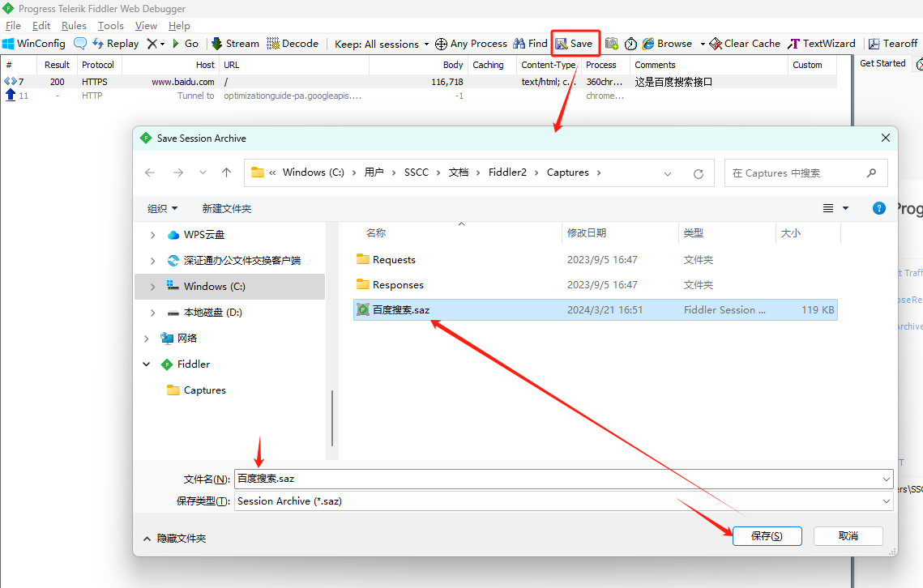This screenshot has height=588, width=923.
Task: Click 取消 to cancel saving
Action: click(848, 535)
